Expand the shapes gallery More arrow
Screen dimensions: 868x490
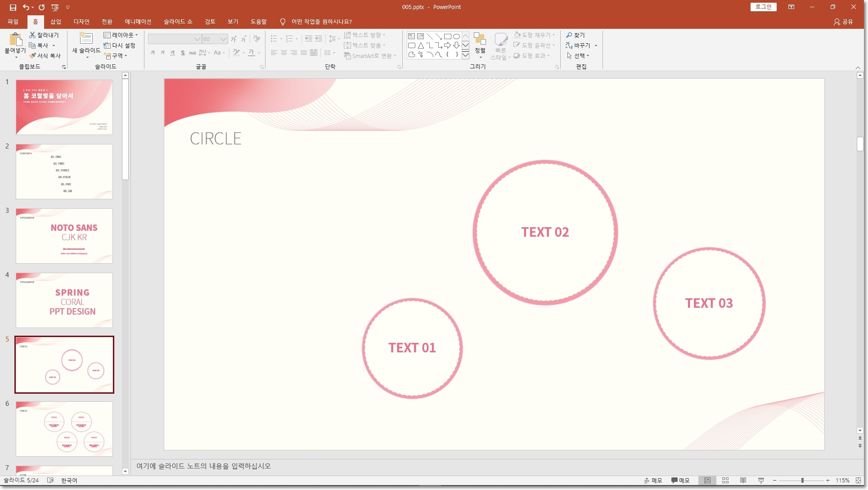466,55
